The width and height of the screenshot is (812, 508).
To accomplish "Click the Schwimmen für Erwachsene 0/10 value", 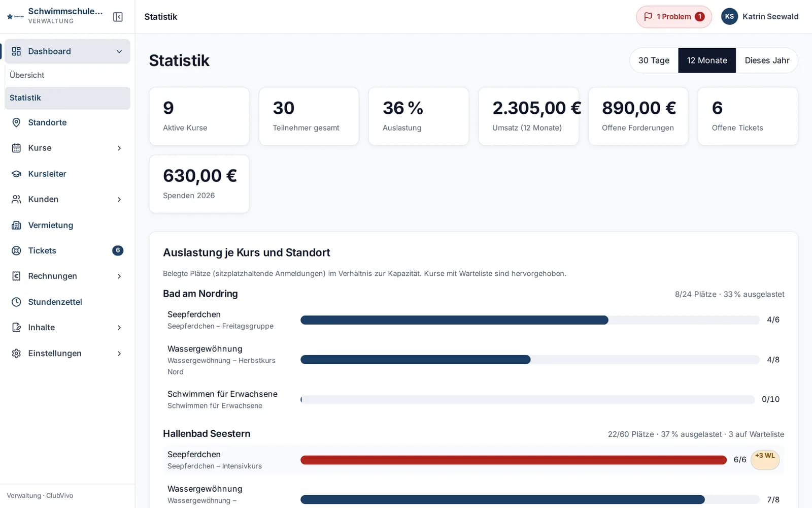I will point(770,399).
